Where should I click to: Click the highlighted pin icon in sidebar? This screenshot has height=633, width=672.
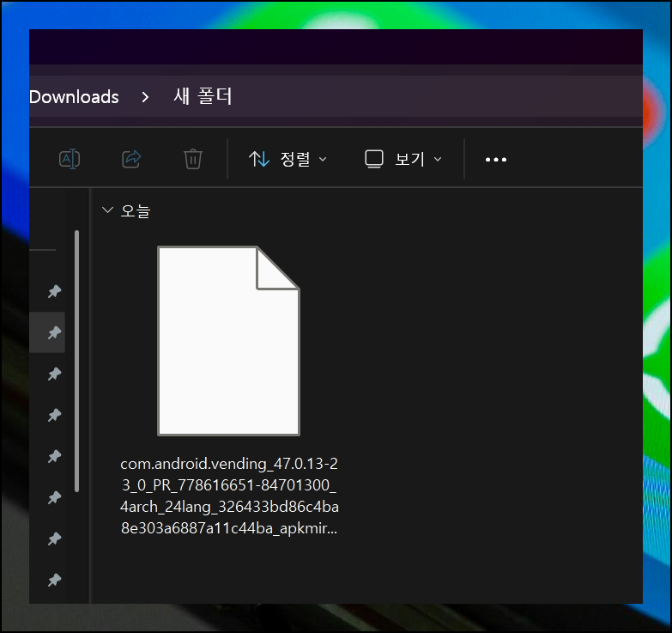pos(54,332)
